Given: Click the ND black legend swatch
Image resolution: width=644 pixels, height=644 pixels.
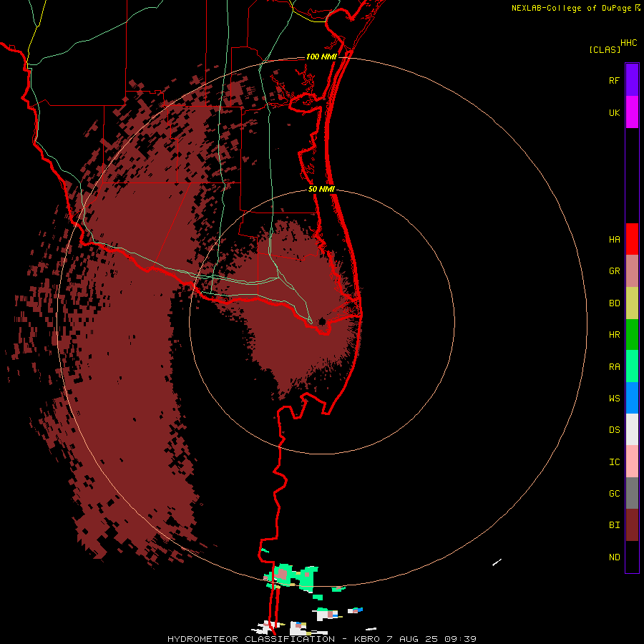Looking at the screenshot, I should click(x=632, y=557).
